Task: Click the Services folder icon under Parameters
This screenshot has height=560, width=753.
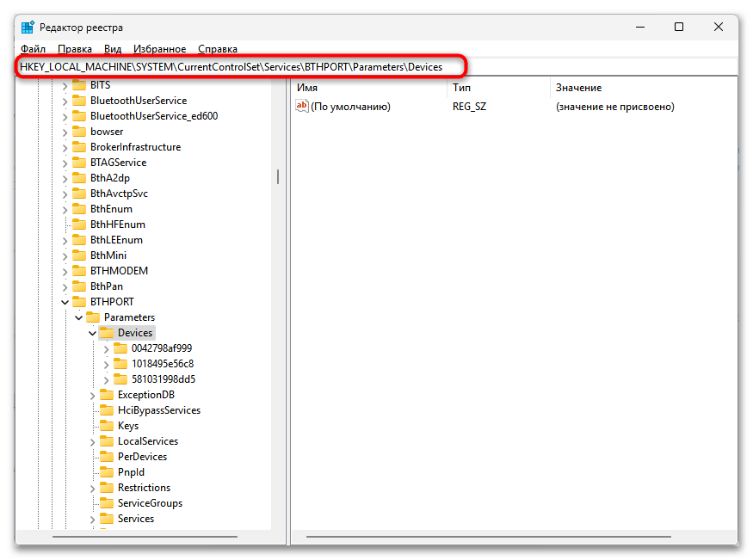Action: (x=106, y=518)
